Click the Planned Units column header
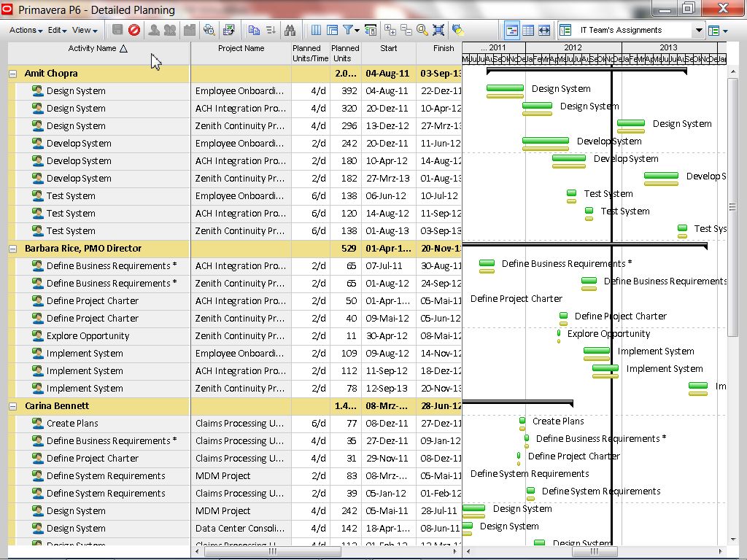 pyautogui.click(x=345, y=53)
